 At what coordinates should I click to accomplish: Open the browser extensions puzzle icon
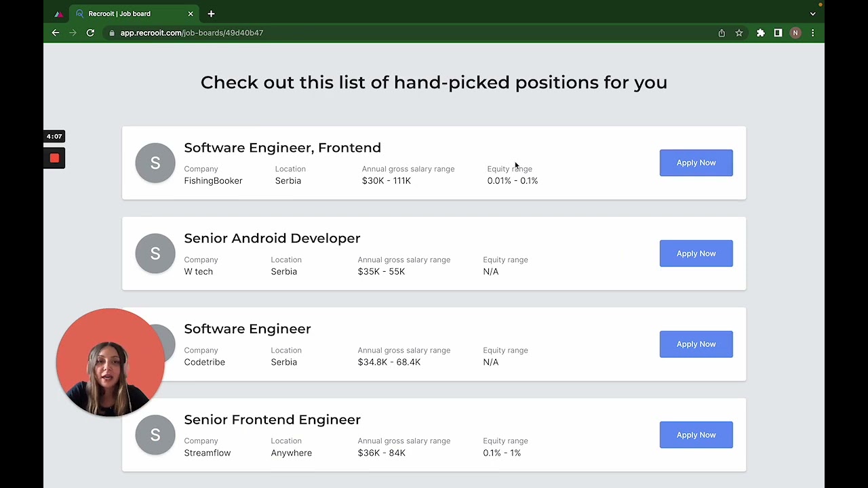coord(761,33)
